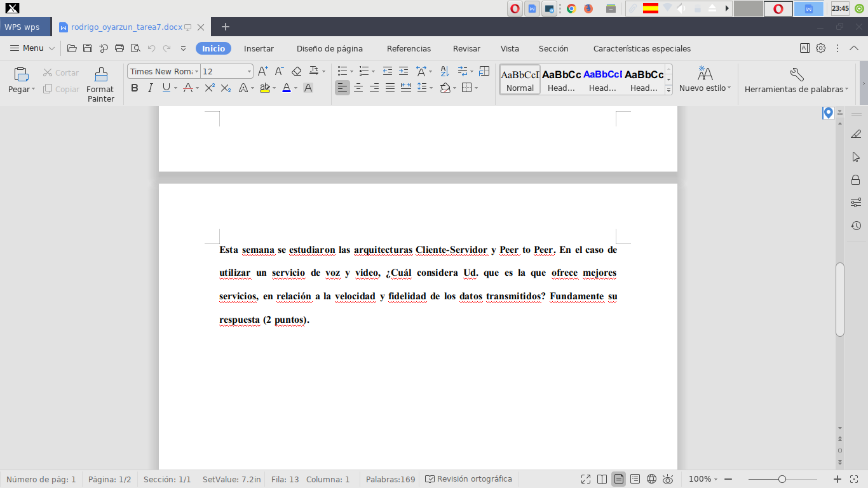Clear formatting with the eraser icon
The image size is (868, 488).
296,71
